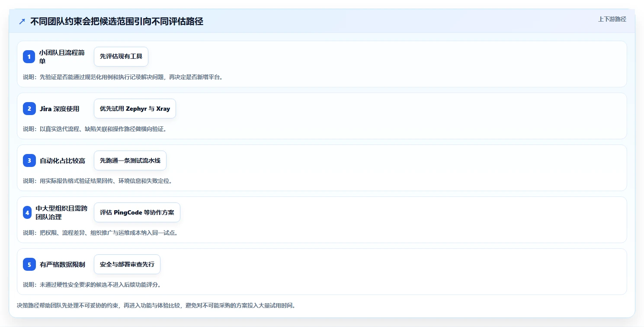Select the 自动化占比较高 heading
Image resolution: width=644 pixels, height=327 pixels.
click(62, 160)
